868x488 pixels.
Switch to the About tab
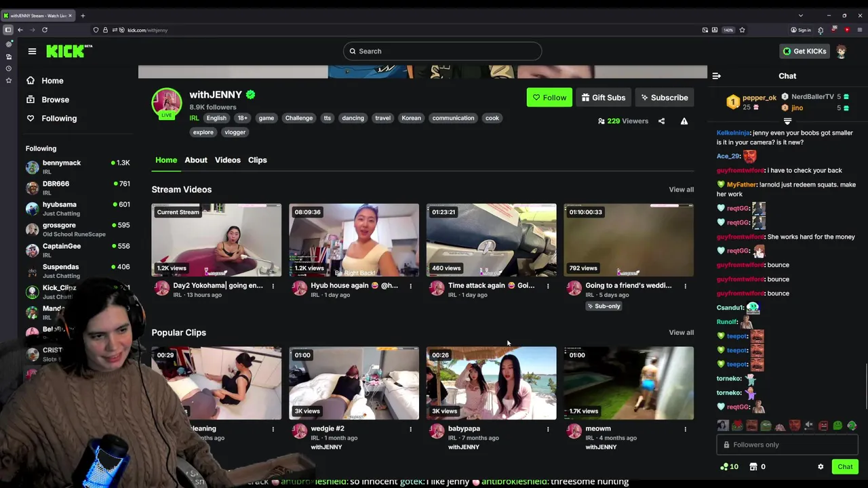(x=196, y=160)
